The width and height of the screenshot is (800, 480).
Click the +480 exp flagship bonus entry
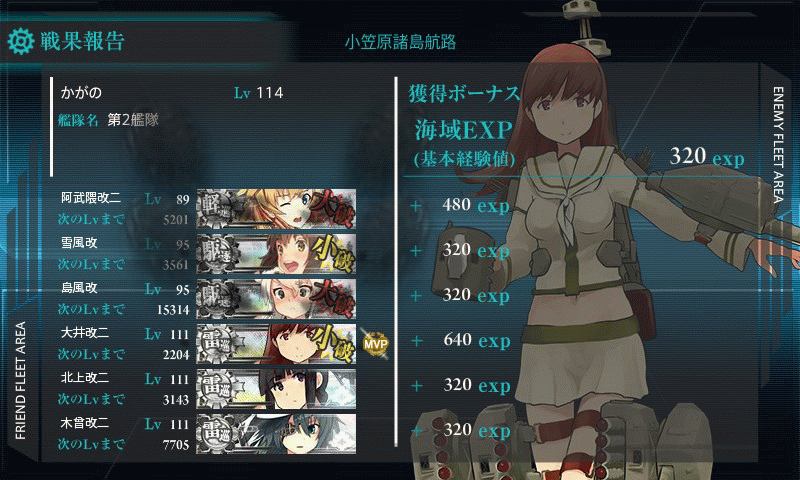pos(461,205)
